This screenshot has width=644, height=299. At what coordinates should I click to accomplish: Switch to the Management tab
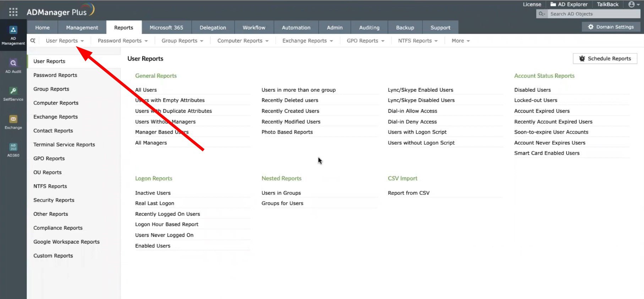(x=82, y=27)
